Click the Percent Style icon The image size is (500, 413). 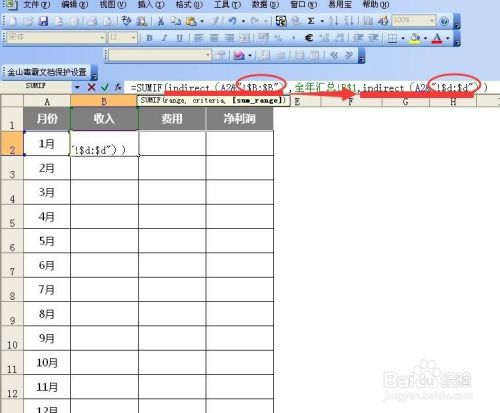pos(278,38)
